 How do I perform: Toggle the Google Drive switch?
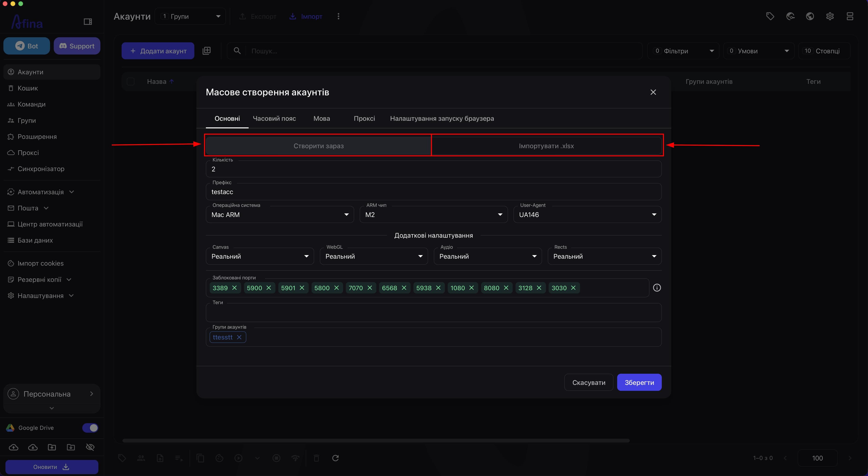click(90, 427)
